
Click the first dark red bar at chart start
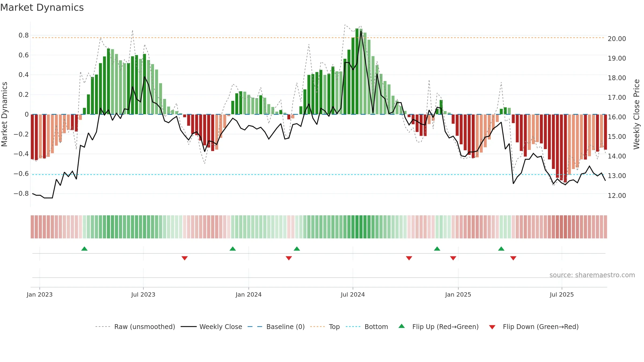(32, 137)
